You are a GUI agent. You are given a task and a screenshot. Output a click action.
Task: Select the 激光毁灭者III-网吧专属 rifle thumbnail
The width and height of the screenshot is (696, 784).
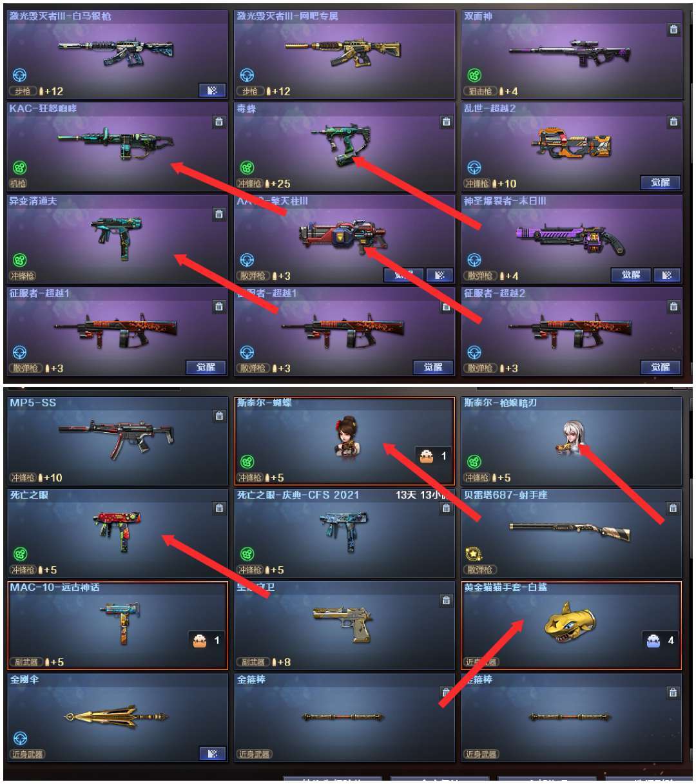[x=343, y=50]
